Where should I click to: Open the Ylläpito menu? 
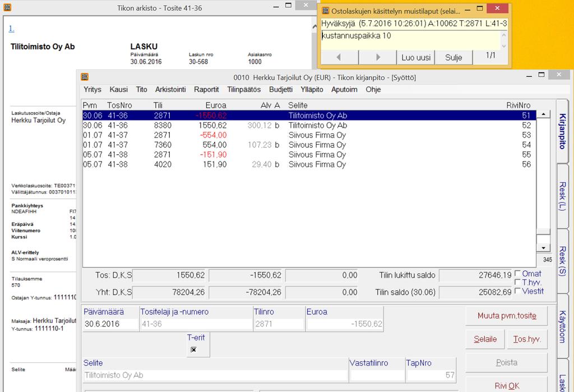tap(312, 89)
